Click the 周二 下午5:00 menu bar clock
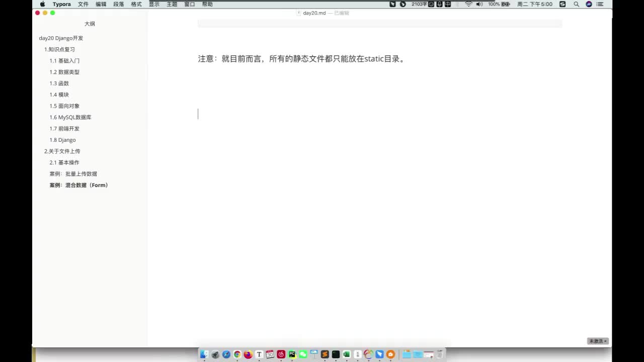Screen dimensions: 644x362 pos(535,4)
